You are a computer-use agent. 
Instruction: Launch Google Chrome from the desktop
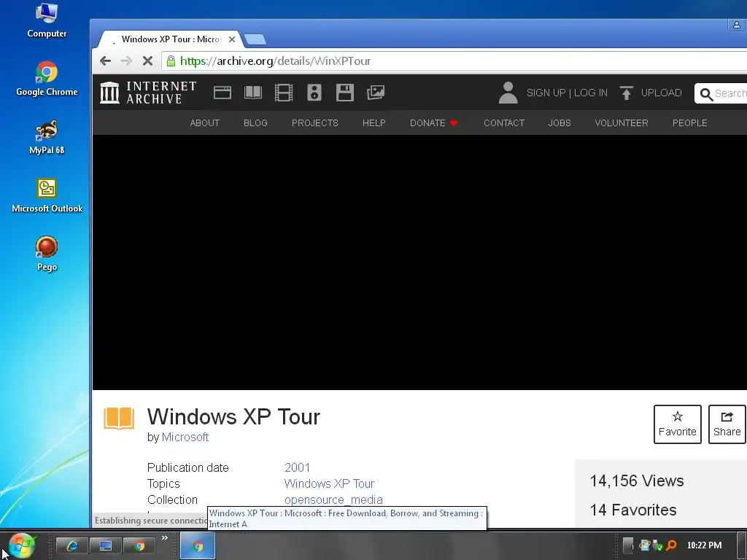click(47, 79)
